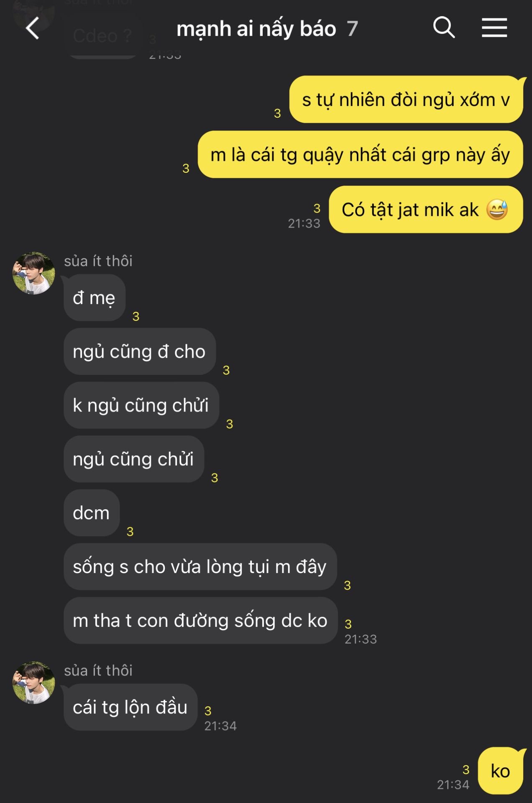
Task: Tap the sweat-smile emoji in the message
Action: (497, 210)
